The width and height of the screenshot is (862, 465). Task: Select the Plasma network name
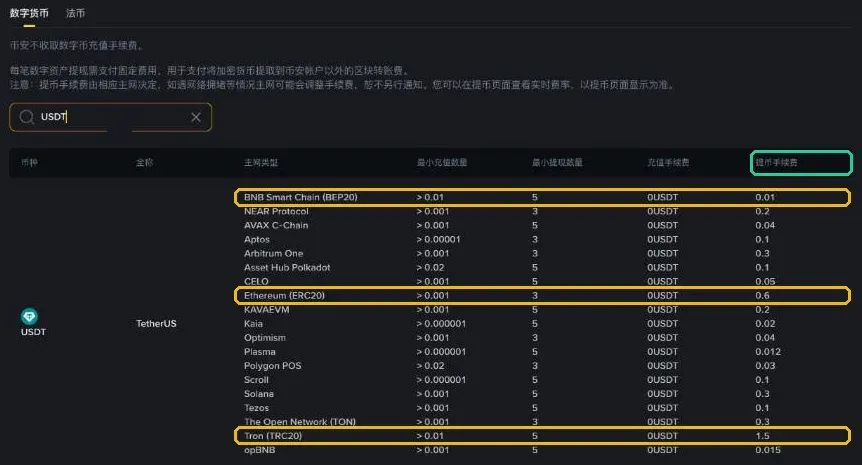pyautogui.click(x=259, y=352)
